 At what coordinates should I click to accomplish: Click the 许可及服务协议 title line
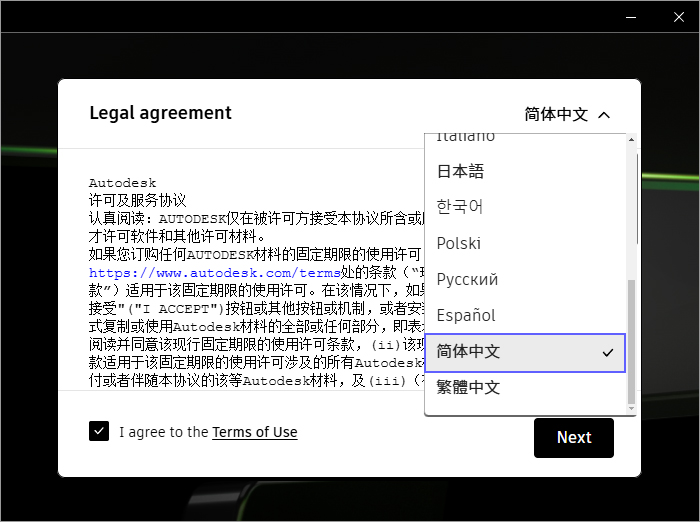point(138,200)
